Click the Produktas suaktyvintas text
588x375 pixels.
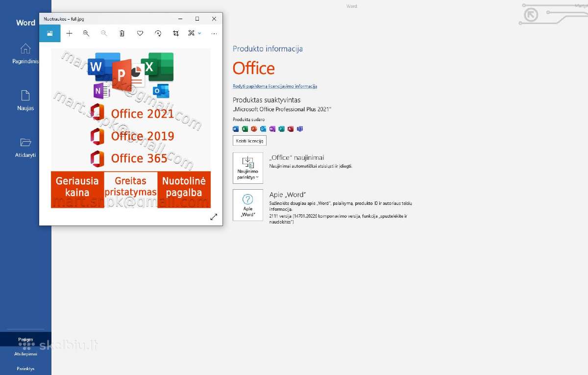coord(267,100)
